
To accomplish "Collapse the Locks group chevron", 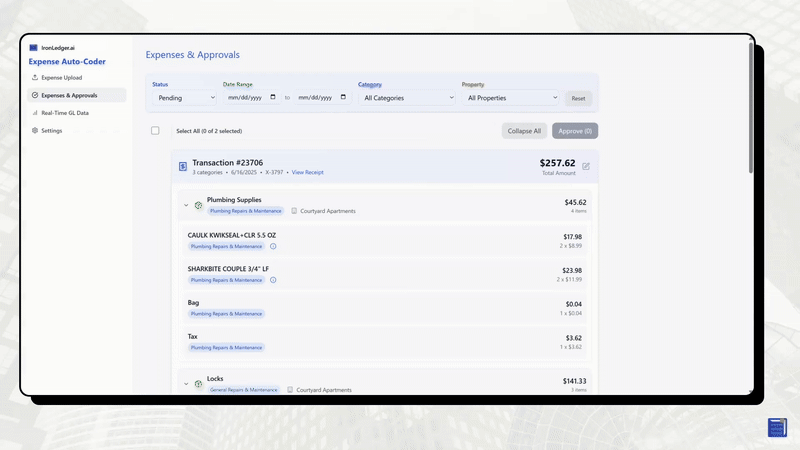I will [x=186, y=384].
